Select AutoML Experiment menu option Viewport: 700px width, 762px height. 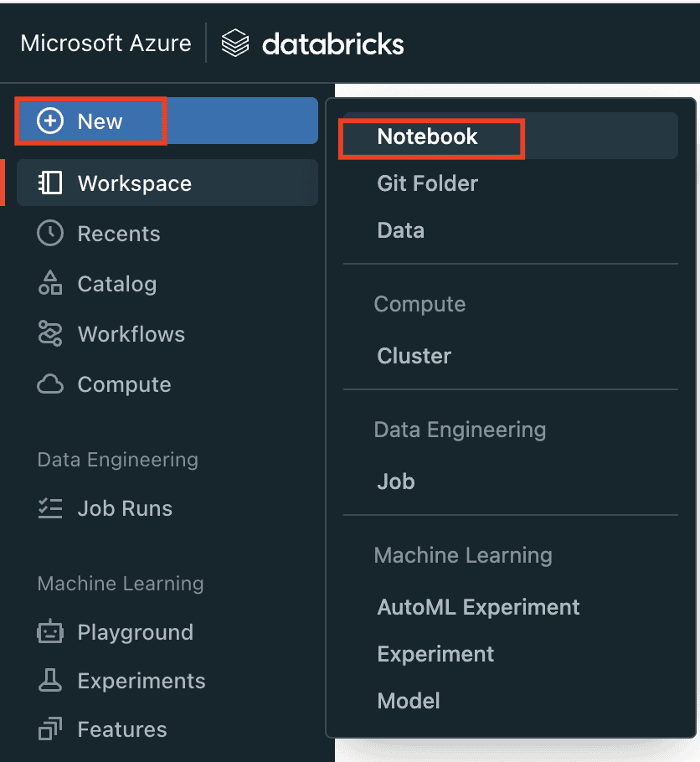[x=478, y=607]
